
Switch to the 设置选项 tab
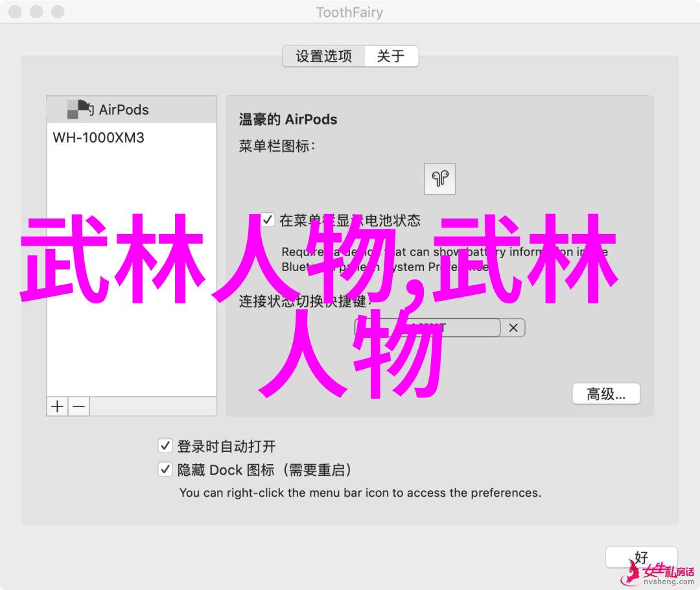point(323,56)
